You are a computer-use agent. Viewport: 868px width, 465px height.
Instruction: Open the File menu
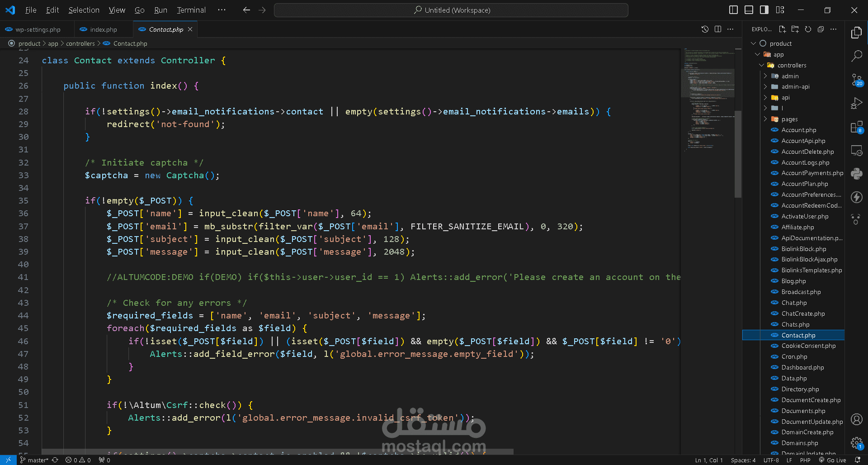coord(31,10)
